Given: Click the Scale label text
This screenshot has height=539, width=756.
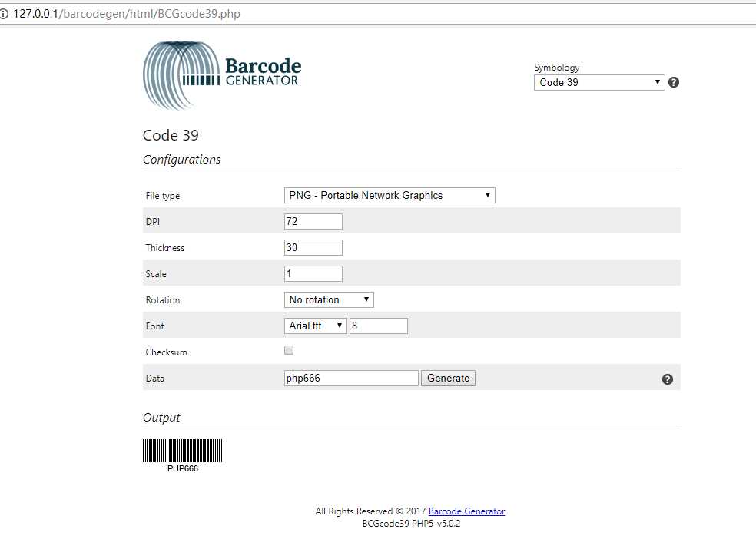Looking at the screenshot, I should (156, 274).
